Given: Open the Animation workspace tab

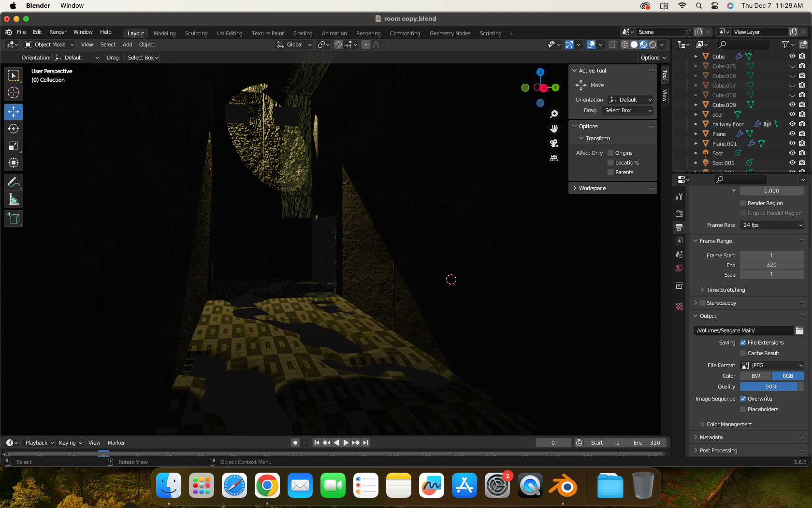Looking at the screenshot, I should [x=334, y=33].
